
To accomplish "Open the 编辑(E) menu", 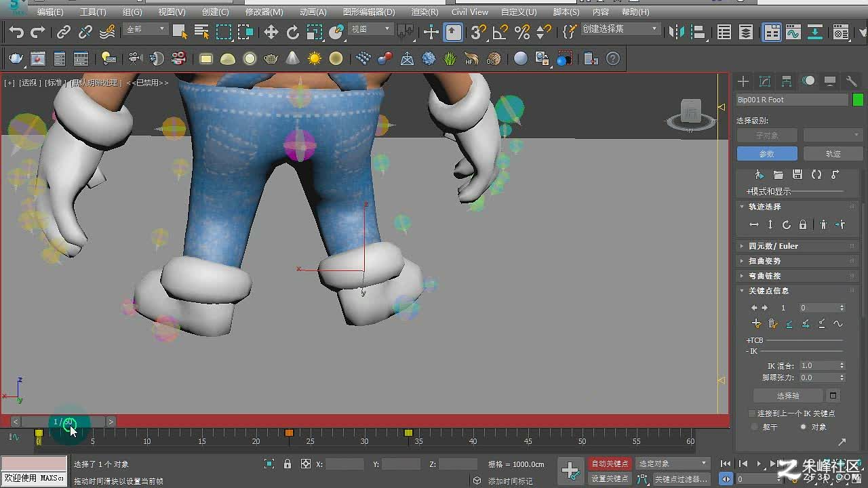I will click(x=50, y=12).
